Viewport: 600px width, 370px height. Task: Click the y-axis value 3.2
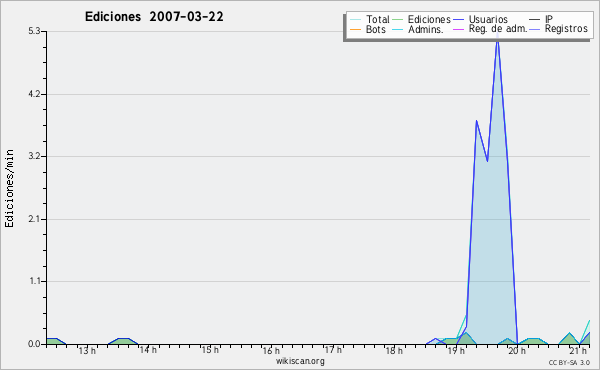point(34,156)
